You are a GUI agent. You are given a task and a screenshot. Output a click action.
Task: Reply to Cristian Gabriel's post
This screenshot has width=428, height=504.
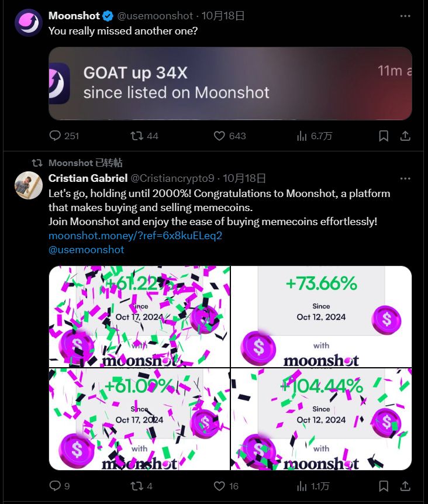55,485
